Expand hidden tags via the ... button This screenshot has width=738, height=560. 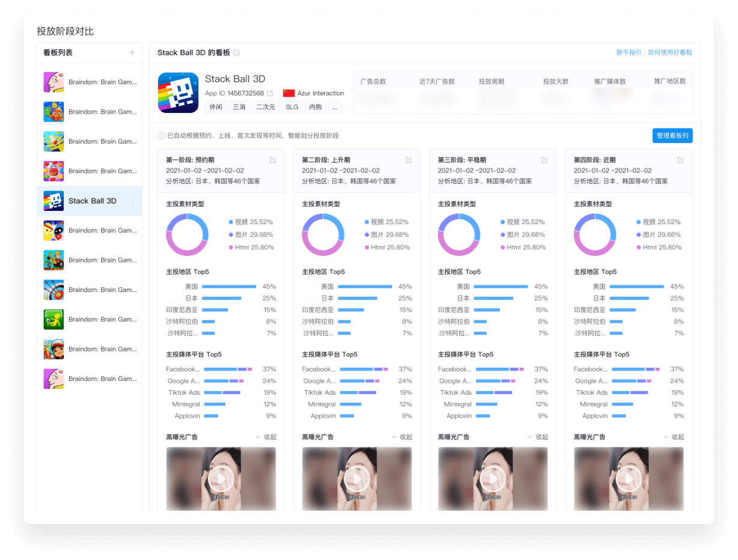coord(335,107)
